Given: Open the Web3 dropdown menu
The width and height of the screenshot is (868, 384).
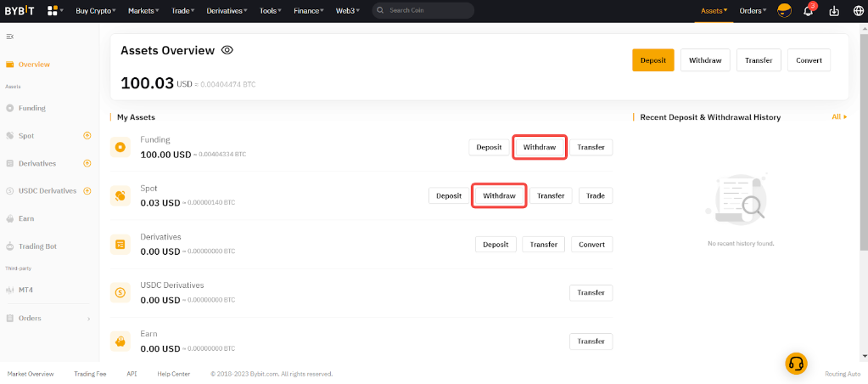Looking at the screenshot, I should (348, 10).
